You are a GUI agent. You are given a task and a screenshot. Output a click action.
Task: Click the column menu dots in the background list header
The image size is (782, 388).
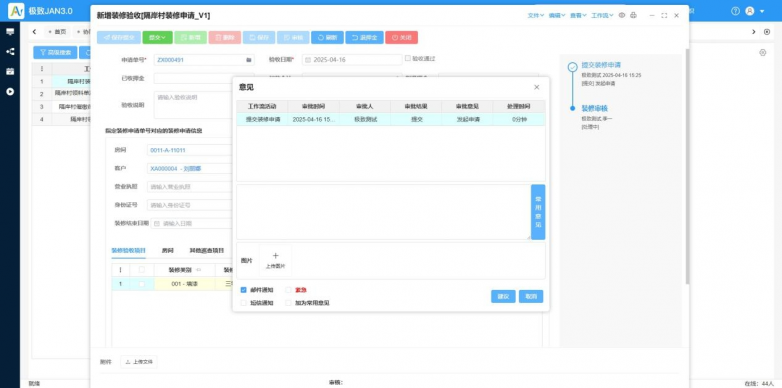42,69
